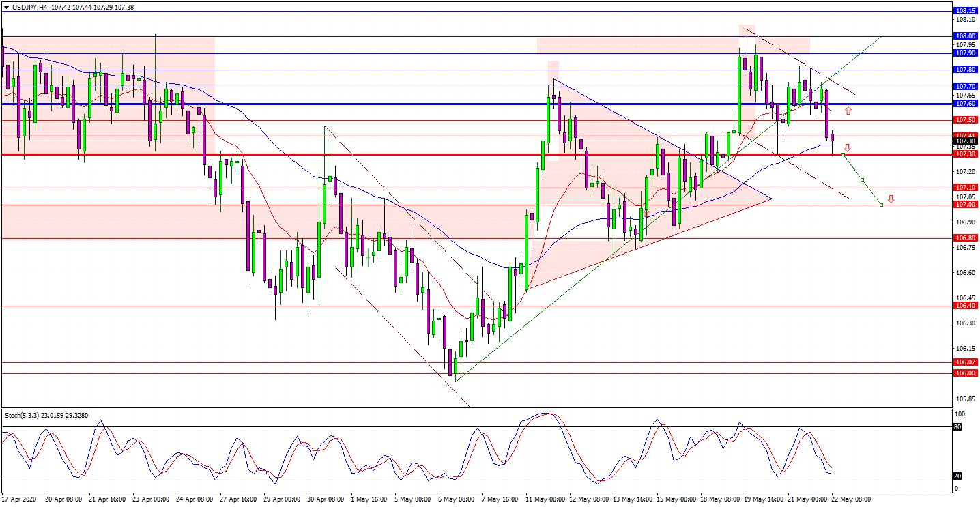Click the Stochastic level 20 label
The height and width of the screenshot is (507, 980).
957,476
